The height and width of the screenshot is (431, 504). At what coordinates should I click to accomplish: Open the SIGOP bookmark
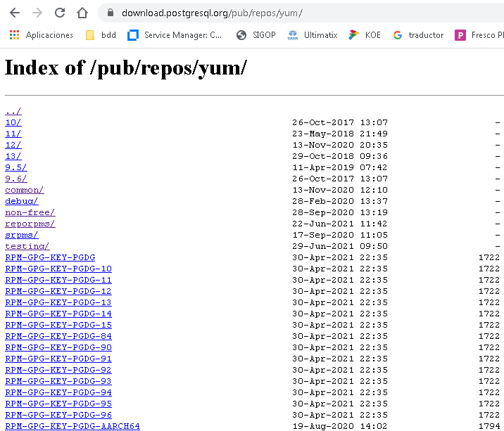[256, 34]
